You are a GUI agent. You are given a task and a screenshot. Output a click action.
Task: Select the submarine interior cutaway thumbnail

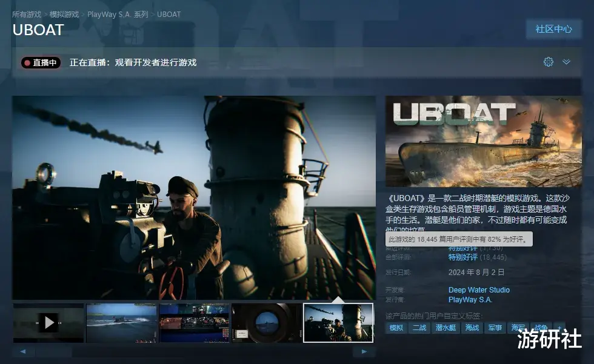[194, 323]
